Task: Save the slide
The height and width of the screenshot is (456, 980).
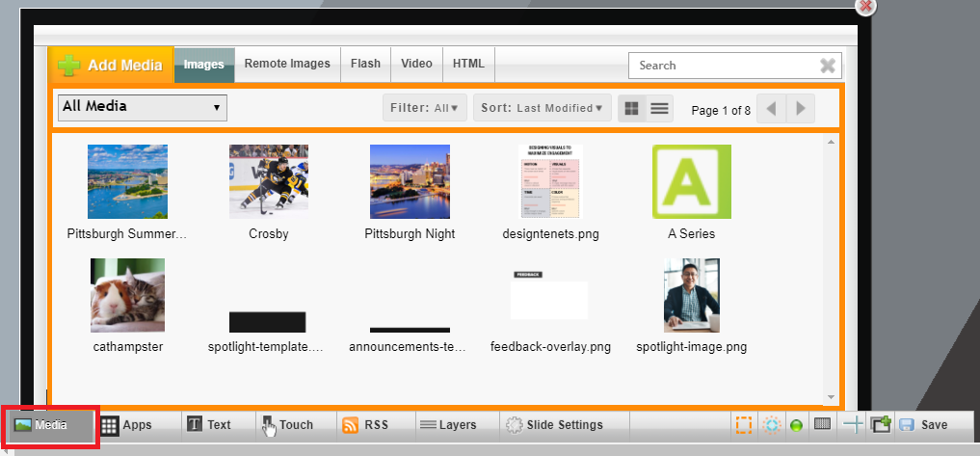Action: coord(924,425)
